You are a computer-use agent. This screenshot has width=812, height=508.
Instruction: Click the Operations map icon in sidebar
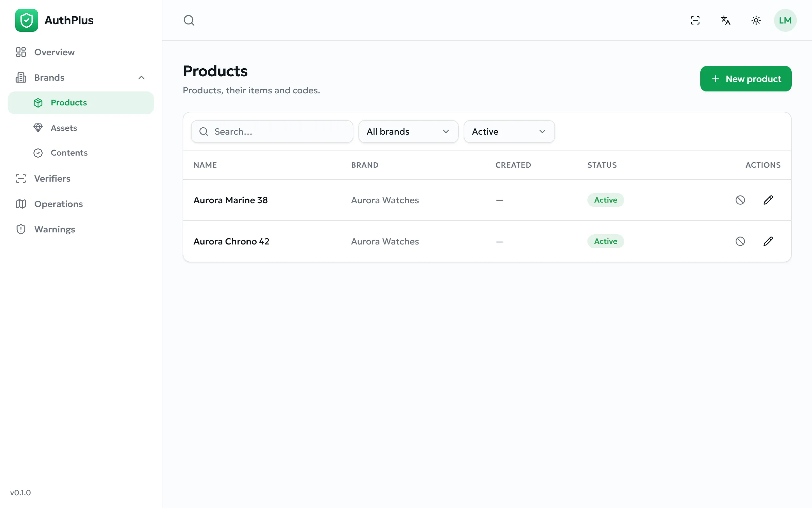(x=21, y=204)
